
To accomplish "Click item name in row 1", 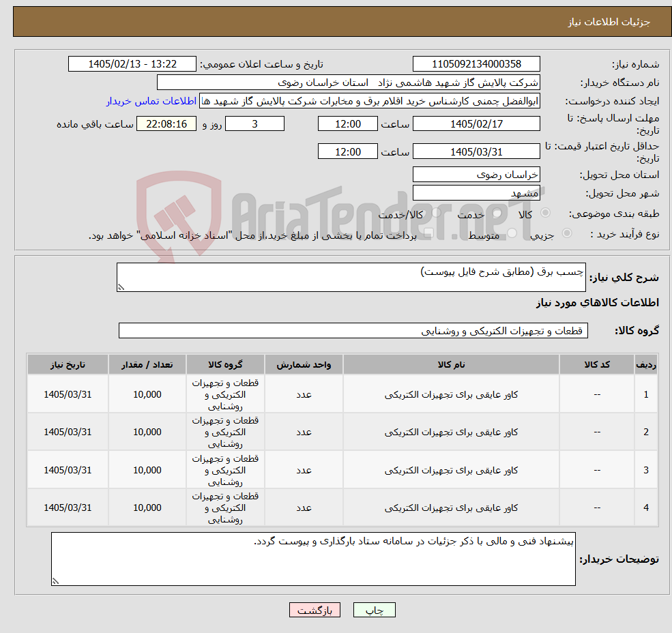I will tap(451, 394).
